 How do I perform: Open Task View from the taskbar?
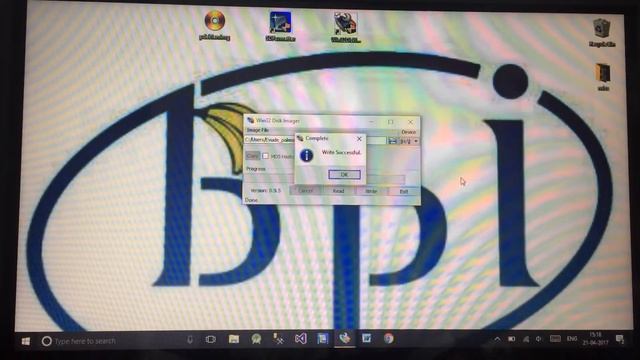pos(211,339)
